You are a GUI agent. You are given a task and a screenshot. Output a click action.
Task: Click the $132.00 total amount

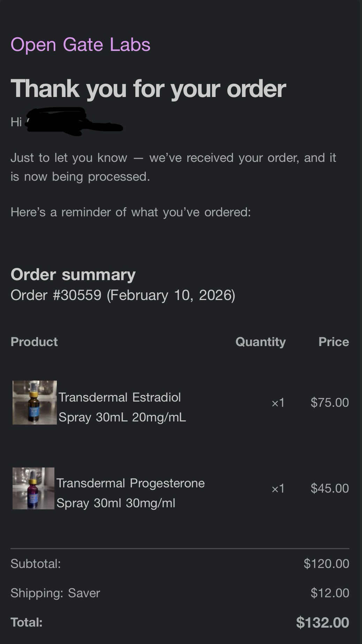pyautogui.click(x=322, y=623)
